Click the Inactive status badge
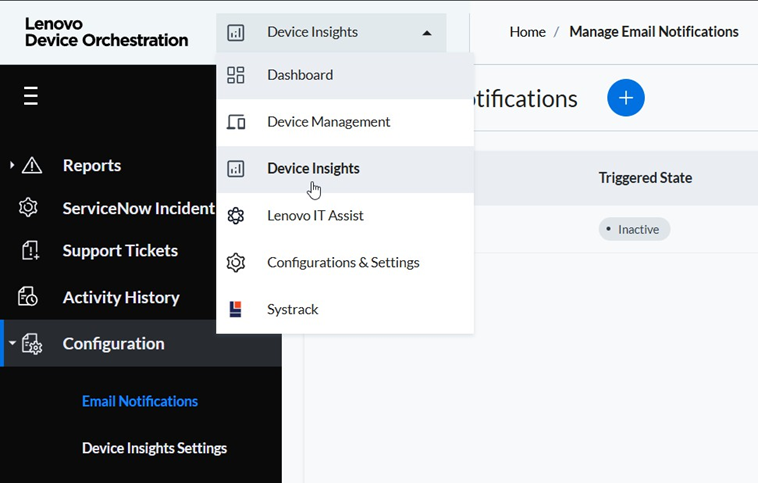This screenshot has height=483, width=758. coord(634,229)
